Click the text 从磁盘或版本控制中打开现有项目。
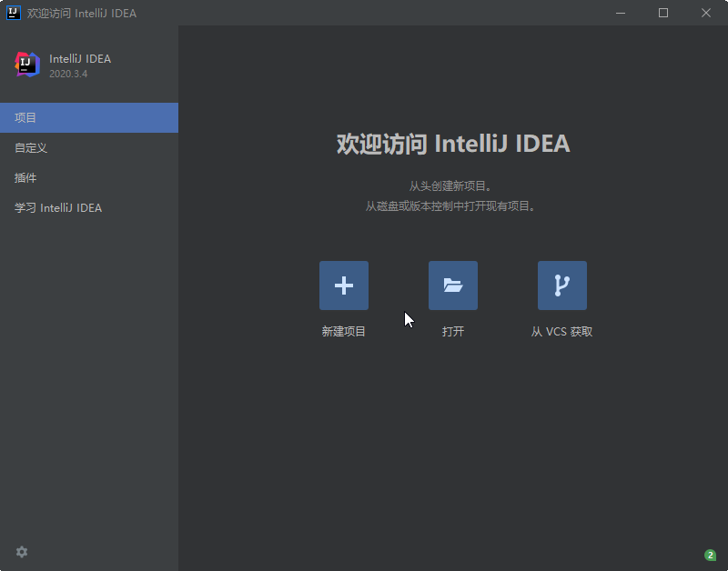 (x=450, y=206)
